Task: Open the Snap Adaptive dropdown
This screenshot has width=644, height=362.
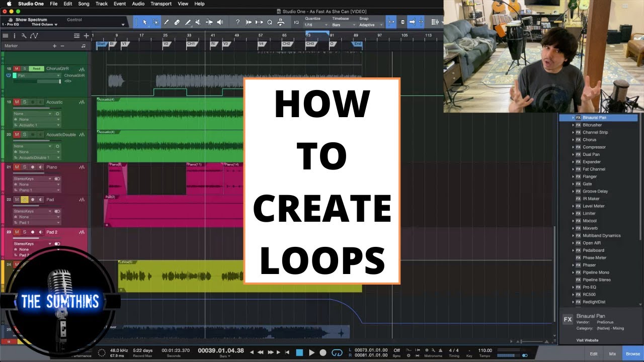Action: pos(370,25)
